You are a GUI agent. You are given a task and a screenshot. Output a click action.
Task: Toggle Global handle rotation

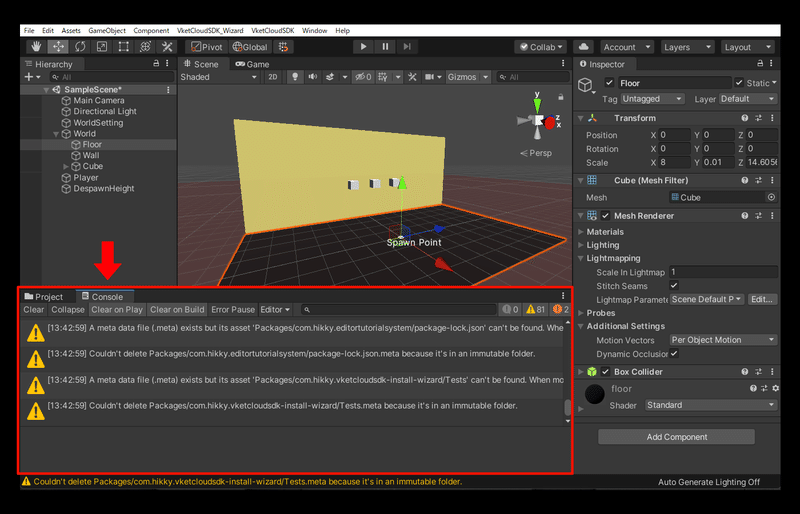[x=250, y=47]
